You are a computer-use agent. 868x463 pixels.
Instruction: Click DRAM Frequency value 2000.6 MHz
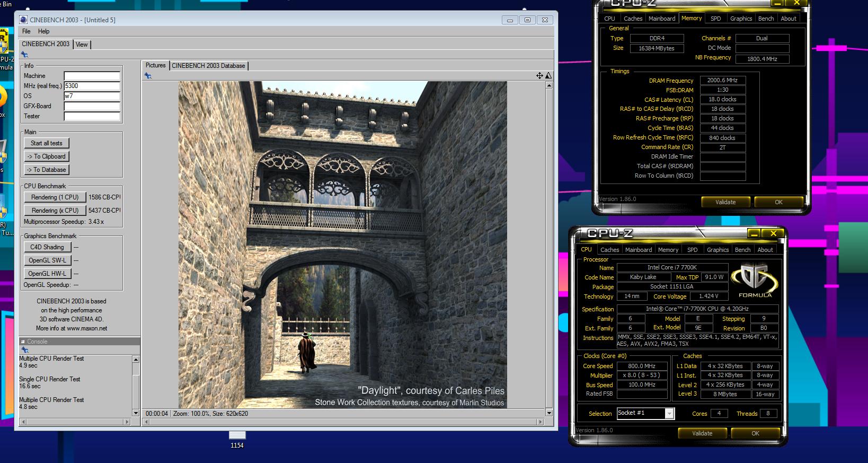point(722,81)
